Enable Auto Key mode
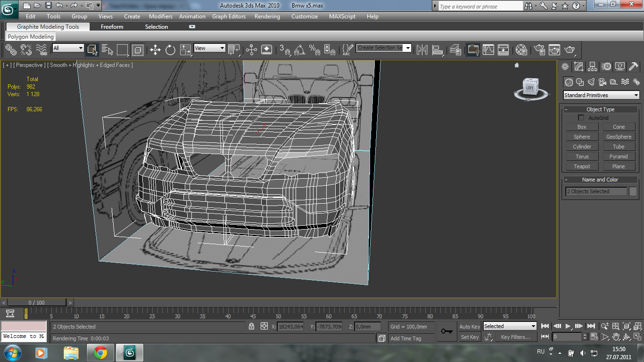644x362 pixels. coord(470,327)
